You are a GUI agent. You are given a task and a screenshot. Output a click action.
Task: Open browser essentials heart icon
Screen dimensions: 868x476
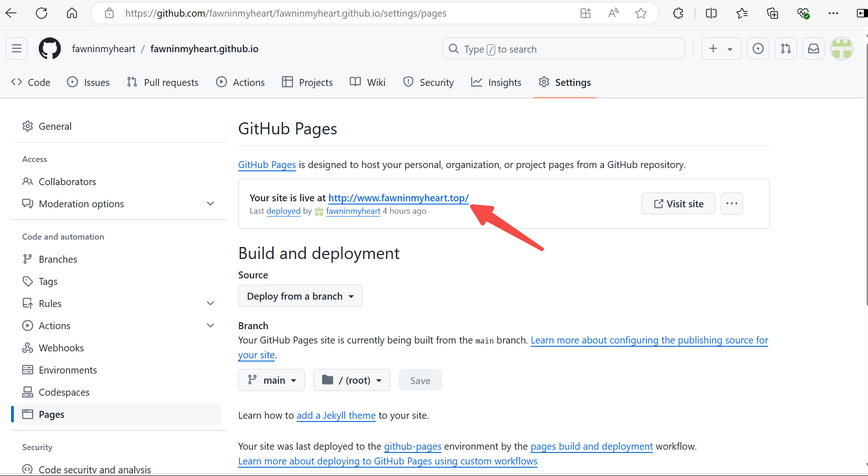(803, 13)
